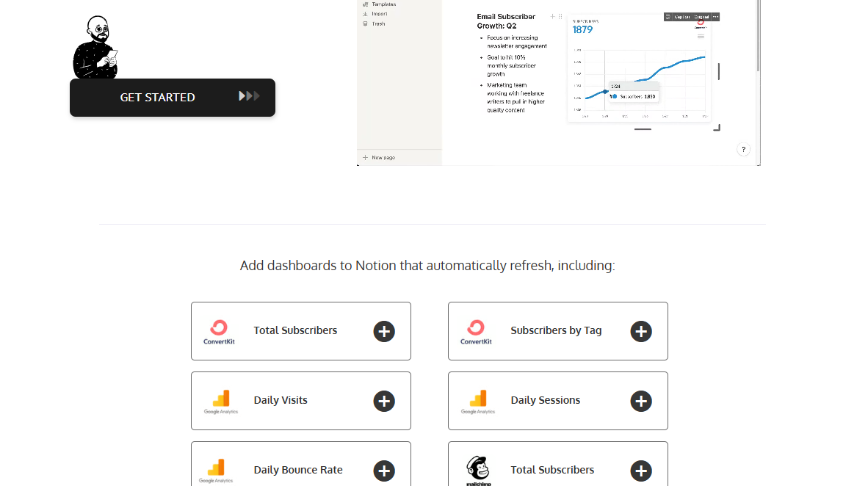
Task: Open the Subscribers by Tag card
Action: tap(558, 331)
